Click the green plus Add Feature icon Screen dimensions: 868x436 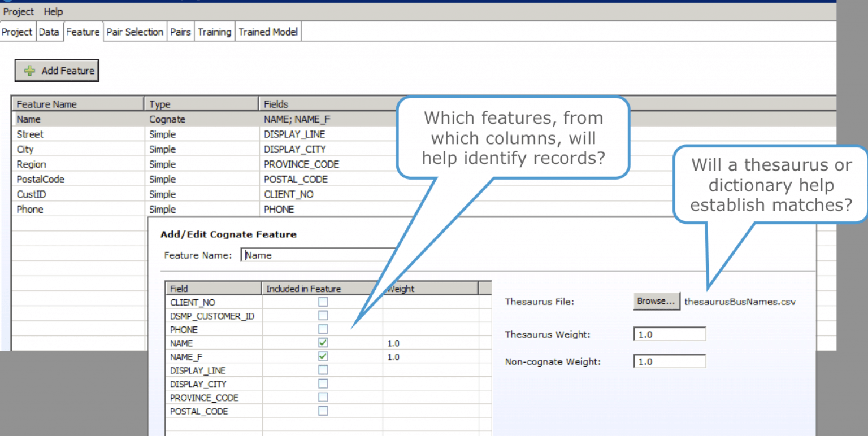tap(29, 70)
